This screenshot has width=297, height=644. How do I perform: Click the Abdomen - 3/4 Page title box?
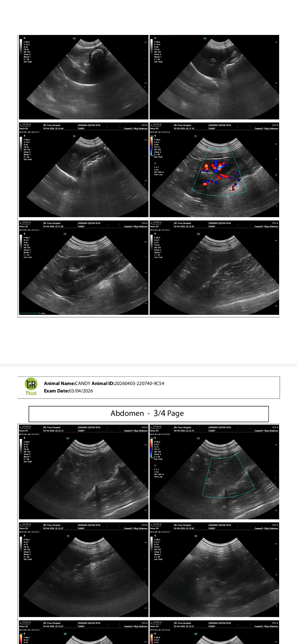click(148, 414)
